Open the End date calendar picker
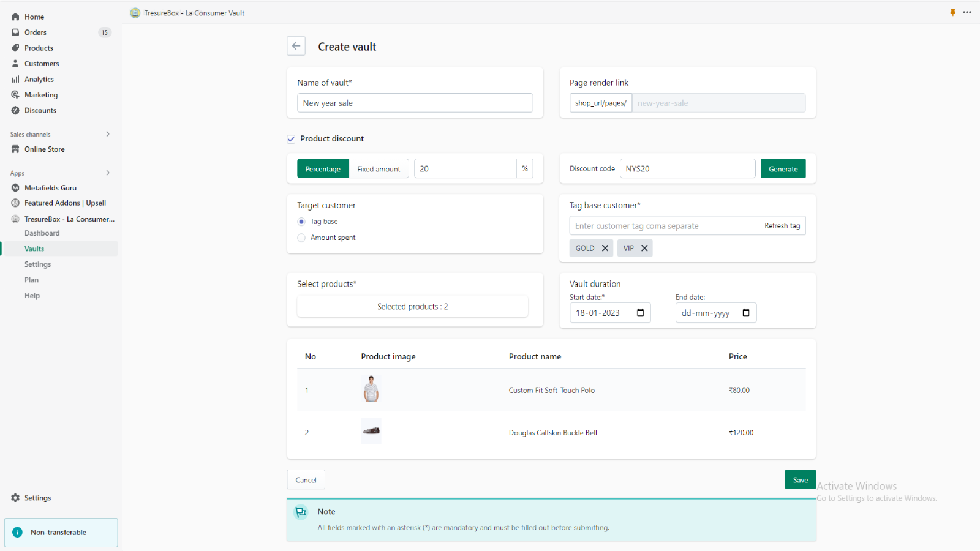Viewport: 980px width, 551px height. pos(745,313)
